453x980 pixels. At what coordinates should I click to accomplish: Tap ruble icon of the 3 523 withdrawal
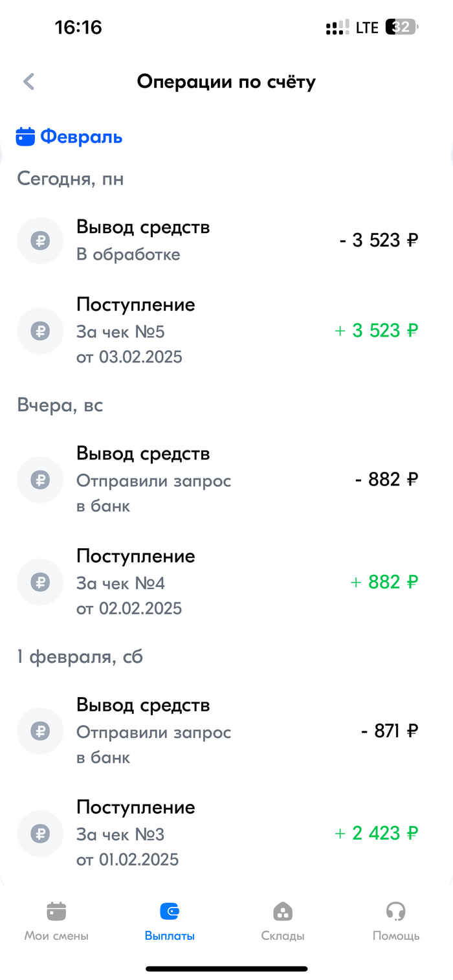coord(40,241)
